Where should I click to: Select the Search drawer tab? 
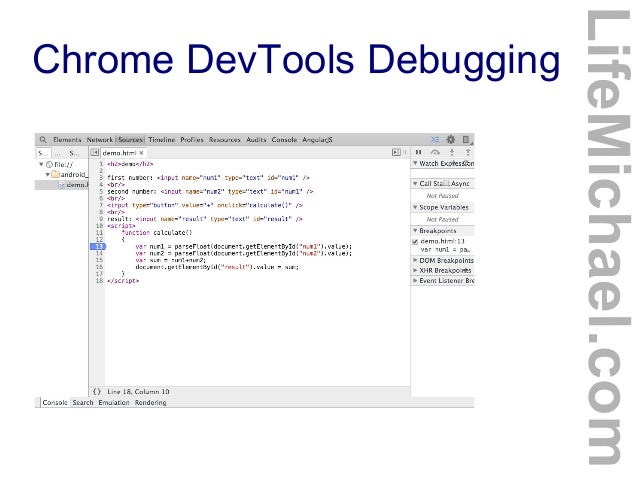tap(83, 402)
